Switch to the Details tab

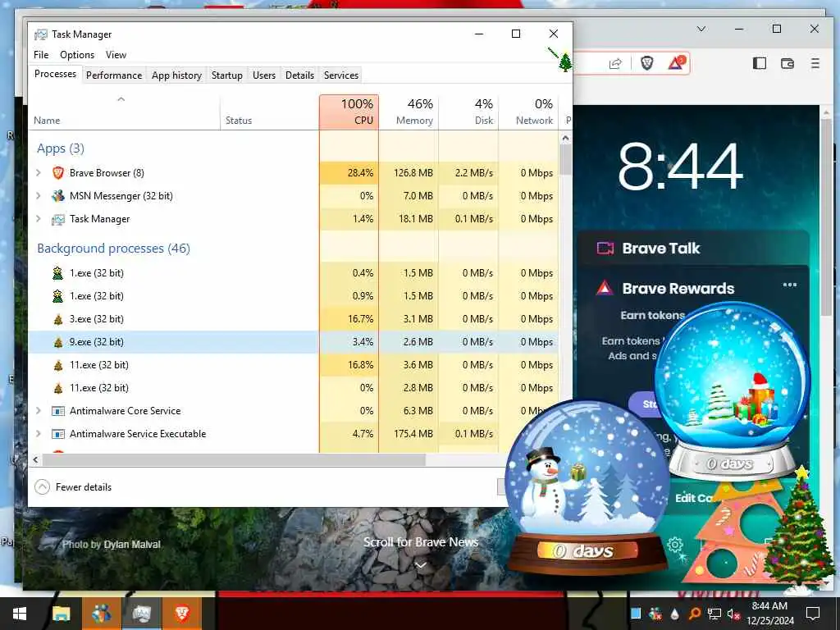(x=299, y=75)
